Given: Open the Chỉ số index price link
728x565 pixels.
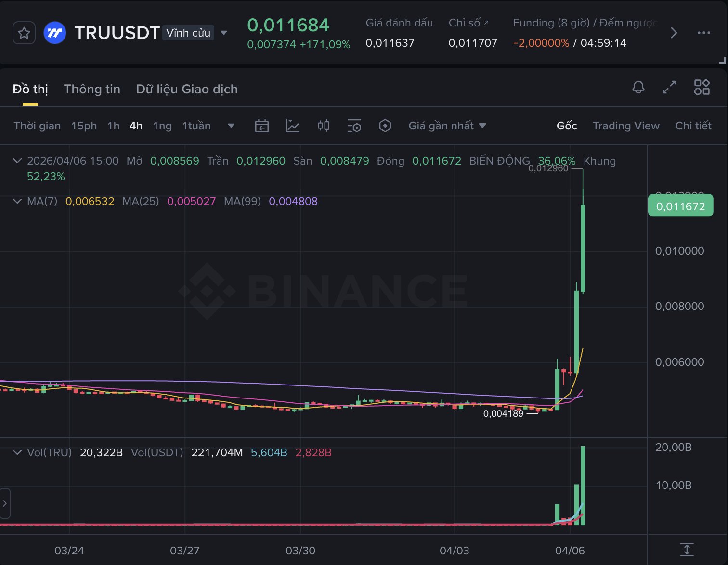Looking at the screenshot, I should click(x=468, y=23).
